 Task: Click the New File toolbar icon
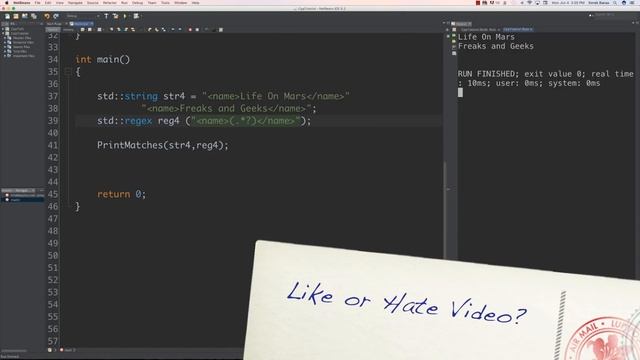pos(7,16)
